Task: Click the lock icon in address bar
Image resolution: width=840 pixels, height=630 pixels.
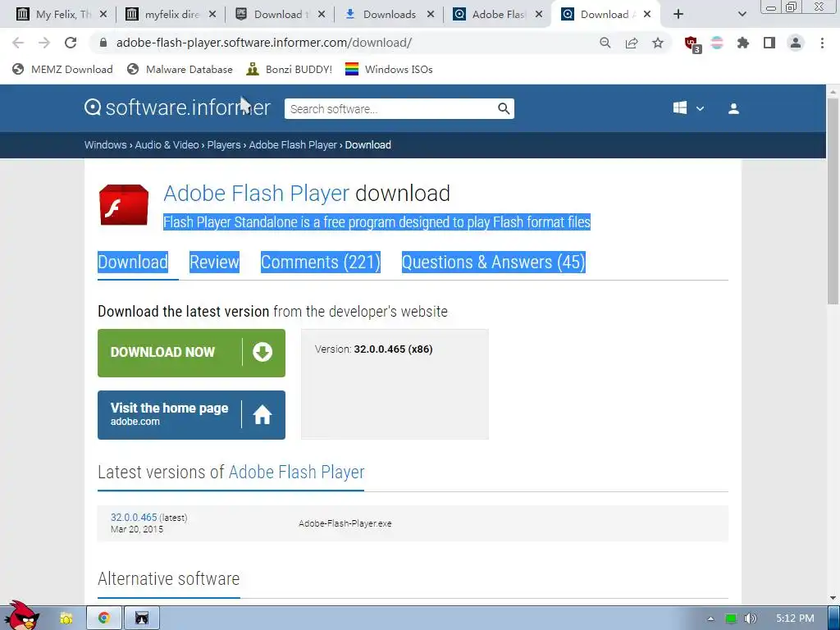Action: pos(104,43)
